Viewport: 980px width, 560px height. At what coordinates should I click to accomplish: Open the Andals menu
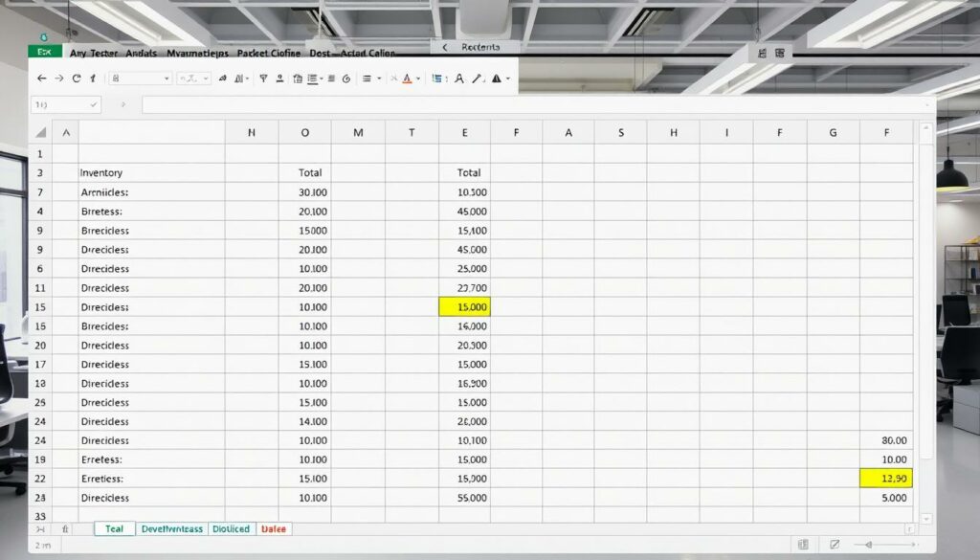[x=142, y=53]
